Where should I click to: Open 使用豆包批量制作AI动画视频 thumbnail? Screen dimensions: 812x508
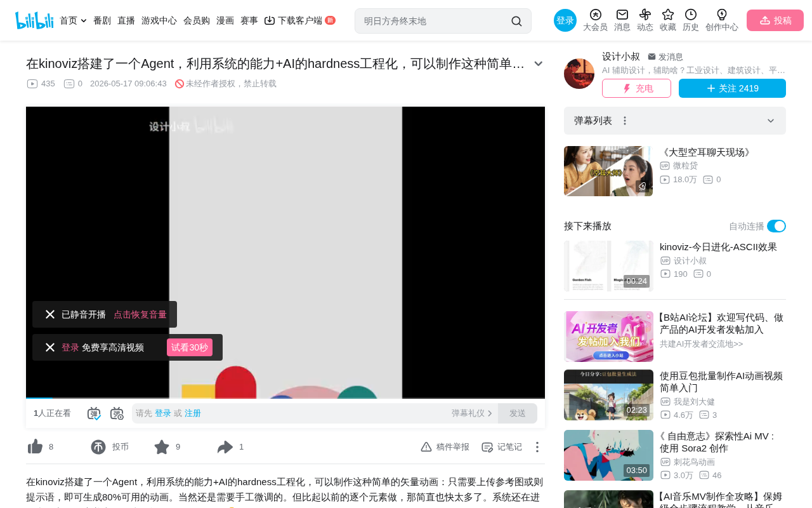tap(608, 395)
